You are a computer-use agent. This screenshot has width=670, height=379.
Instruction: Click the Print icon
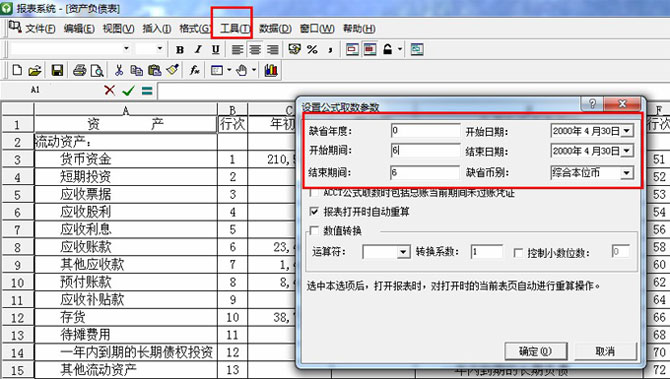[x=79, y=70]
